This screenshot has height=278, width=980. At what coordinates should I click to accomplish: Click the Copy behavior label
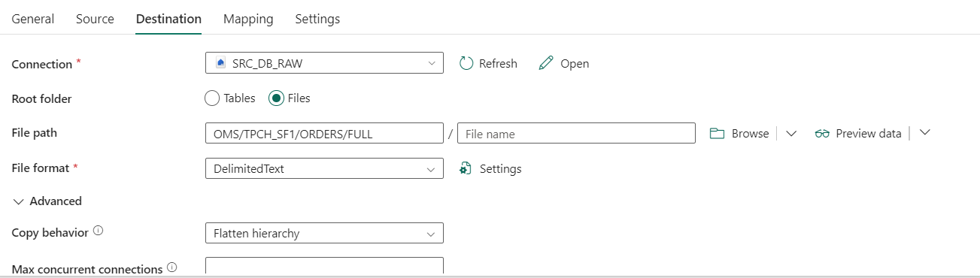[x=50, y=232]
